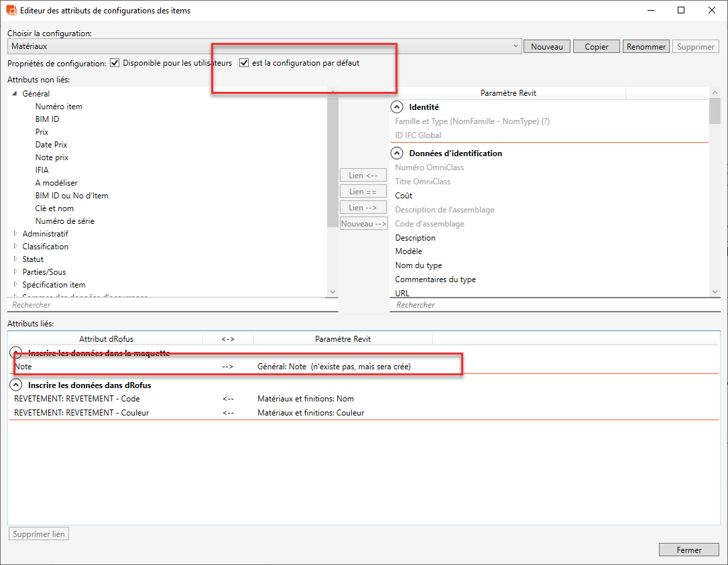Collapse the Identité section chevron icon

[397, 107]
